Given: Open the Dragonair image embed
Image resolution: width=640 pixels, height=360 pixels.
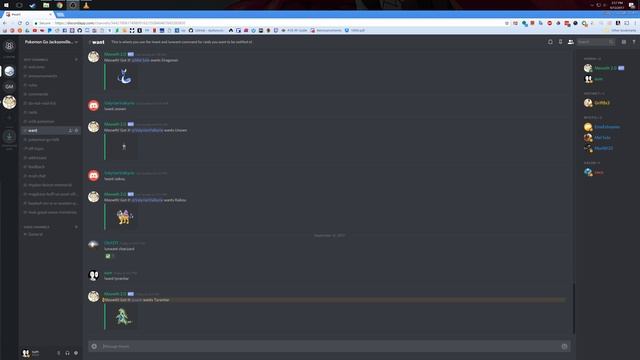Looking at the screenshot, I should [124, 76].
